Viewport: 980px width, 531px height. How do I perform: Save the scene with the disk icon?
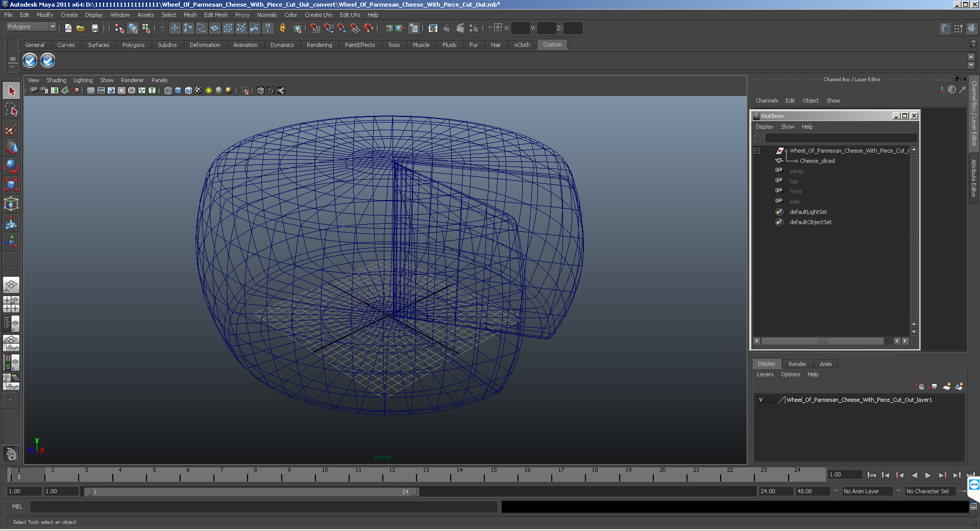coord(94,28)
